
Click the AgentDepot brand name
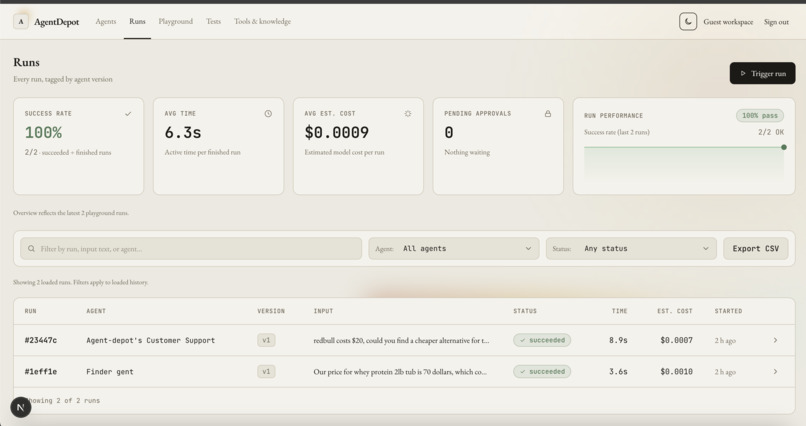(57, 22)
